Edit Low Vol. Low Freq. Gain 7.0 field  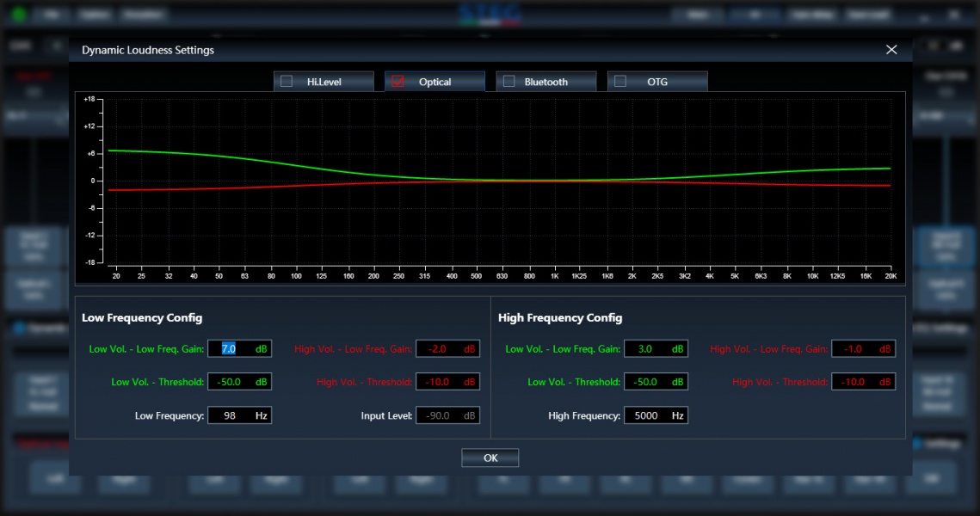click(239, 348)
